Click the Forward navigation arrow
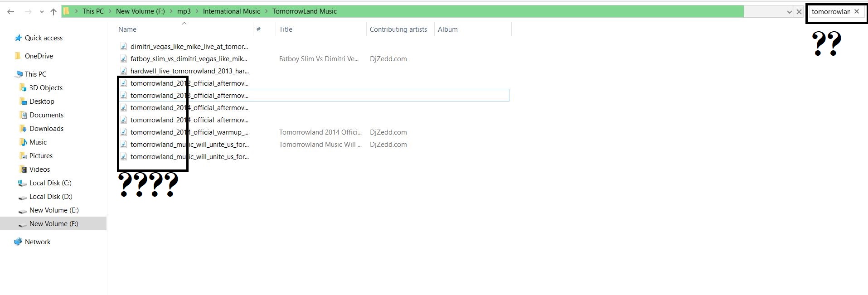868x295 pixels. 28,12
